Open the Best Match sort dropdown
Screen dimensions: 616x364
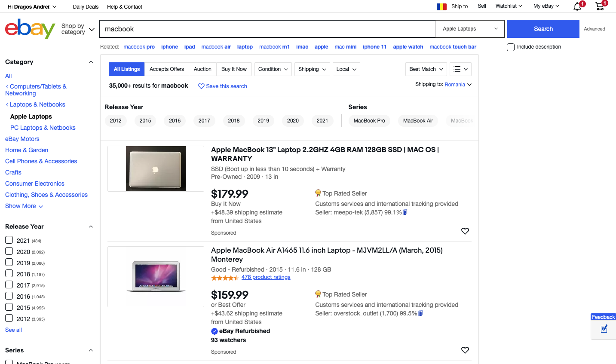(x=426, y=69)
